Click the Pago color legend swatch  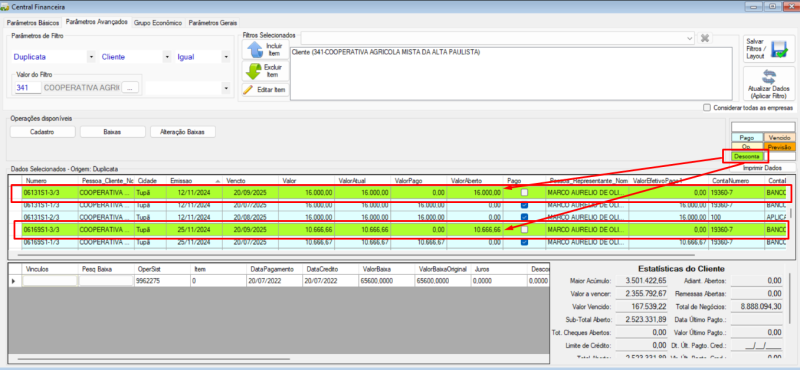(746, 137)
